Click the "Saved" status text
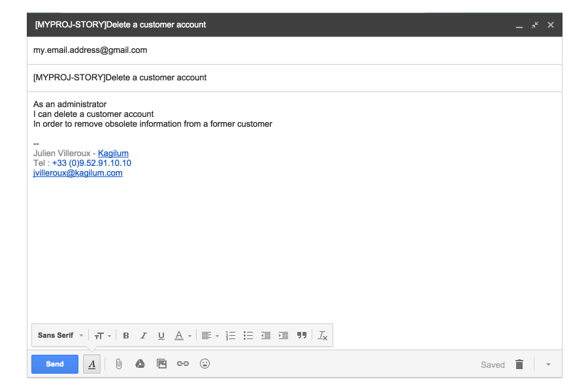This screenshot has width=588, height=392. click(493, 365)
